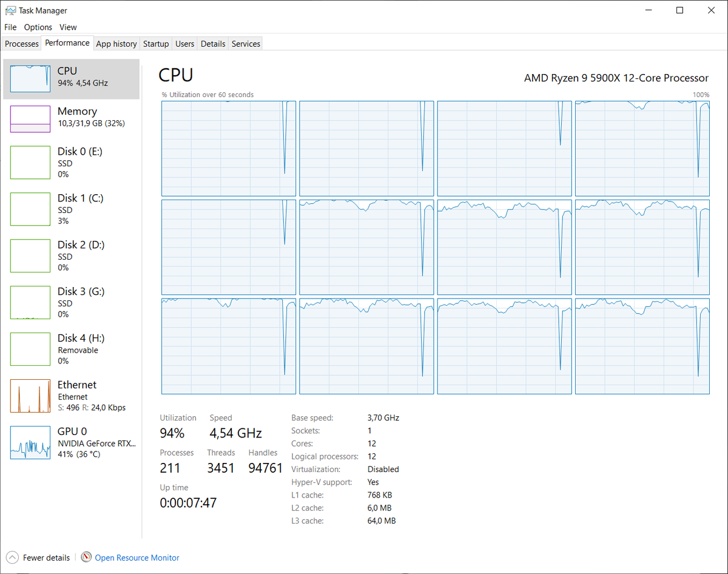Click the CPU mini graph thumbnail
728x574 pixels.
tap(30, 79)
